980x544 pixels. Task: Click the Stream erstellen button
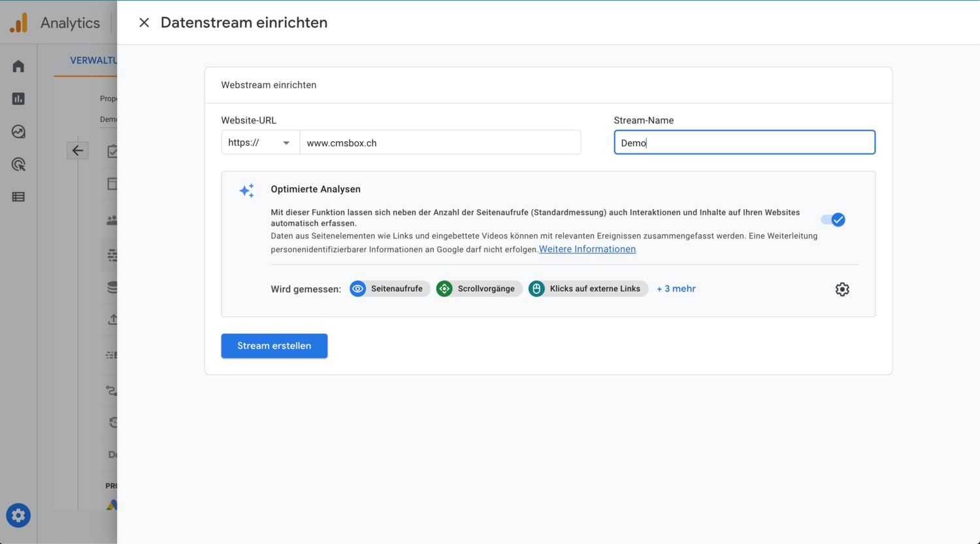coord(274,346)
